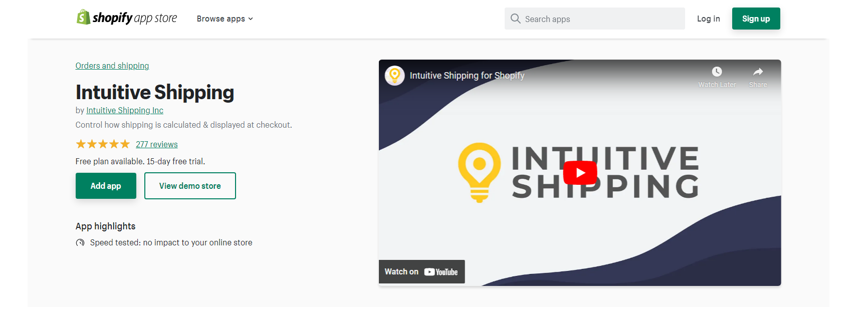This screenshot has height=321, width=868.
Task: Open the View demo store button
Action: coord(190,186)
